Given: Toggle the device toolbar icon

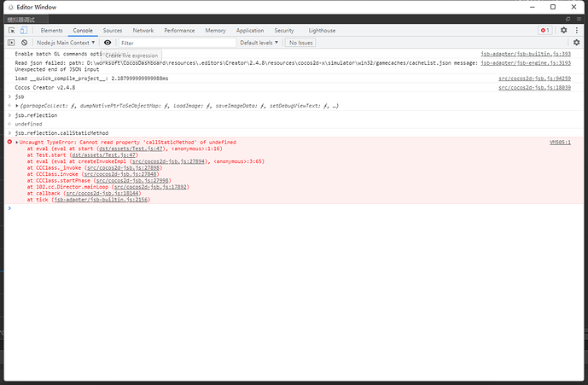Looking at the screenshot, I should click(24, 31).
